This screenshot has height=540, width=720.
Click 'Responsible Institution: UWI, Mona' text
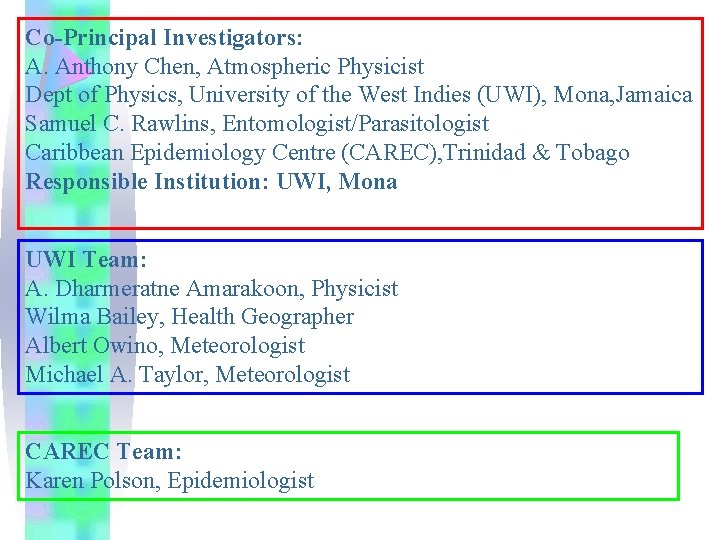point(211,182)
